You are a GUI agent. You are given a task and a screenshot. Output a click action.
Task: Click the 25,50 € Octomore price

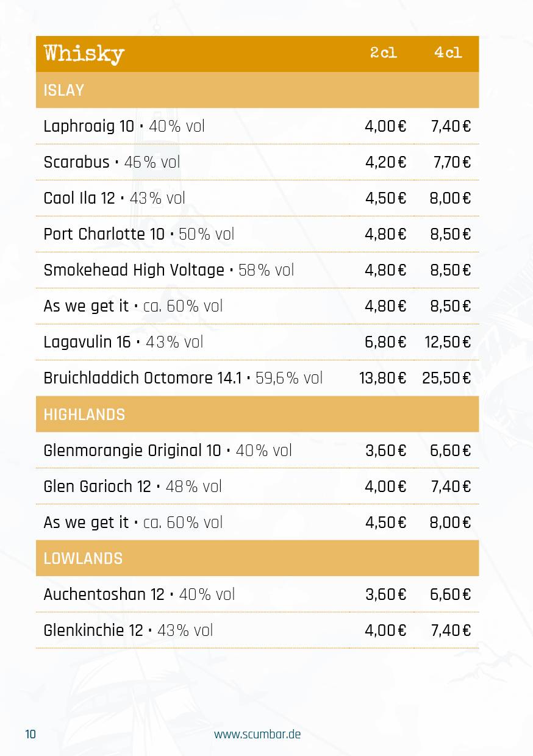point(446,378)
